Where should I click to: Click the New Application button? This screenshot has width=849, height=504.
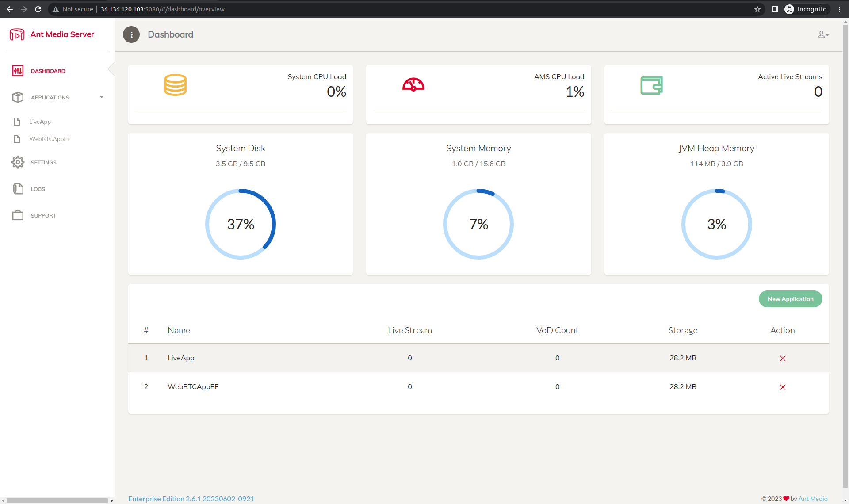point(790,299)
